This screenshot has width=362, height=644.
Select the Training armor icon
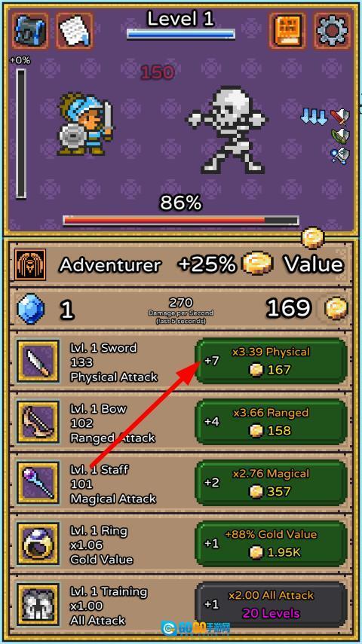coord(38,605)
